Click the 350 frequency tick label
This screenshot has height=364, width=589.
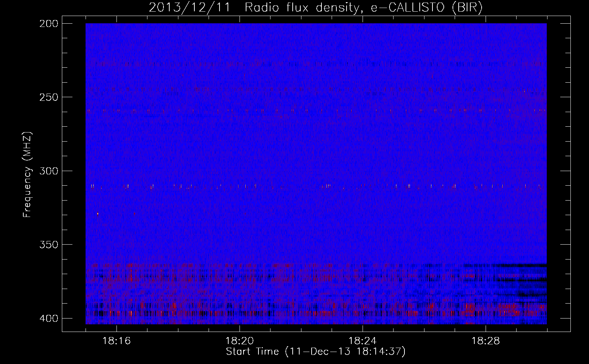click(48, 245)
